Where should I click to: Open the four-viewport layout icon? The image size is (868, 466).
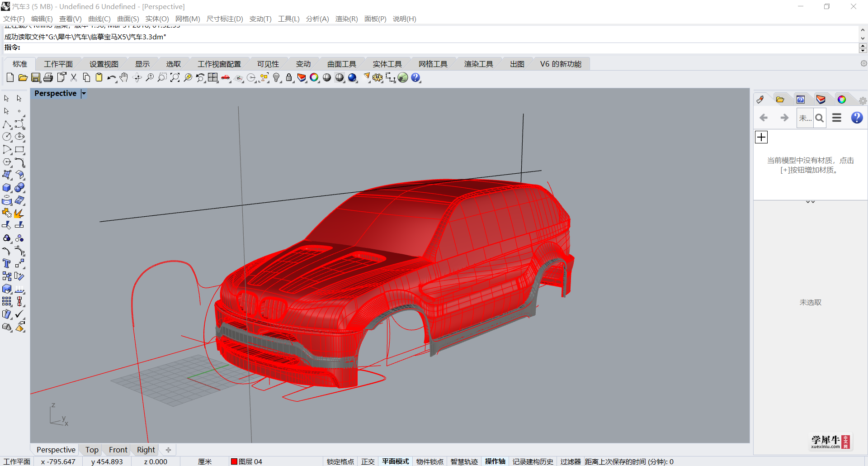click(213, 78)
